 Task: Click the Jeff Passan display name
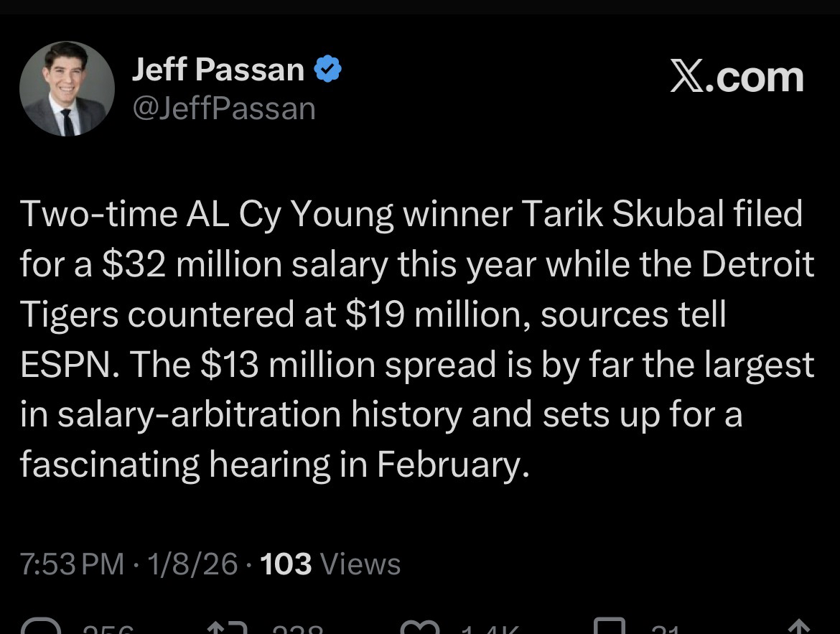coord(218,70)
